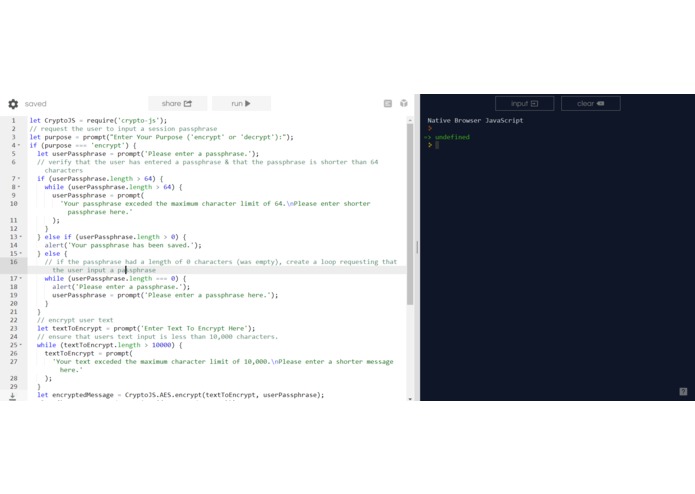
Task: Click the line 2 comment about session passphrase
Action: (123, 129)
